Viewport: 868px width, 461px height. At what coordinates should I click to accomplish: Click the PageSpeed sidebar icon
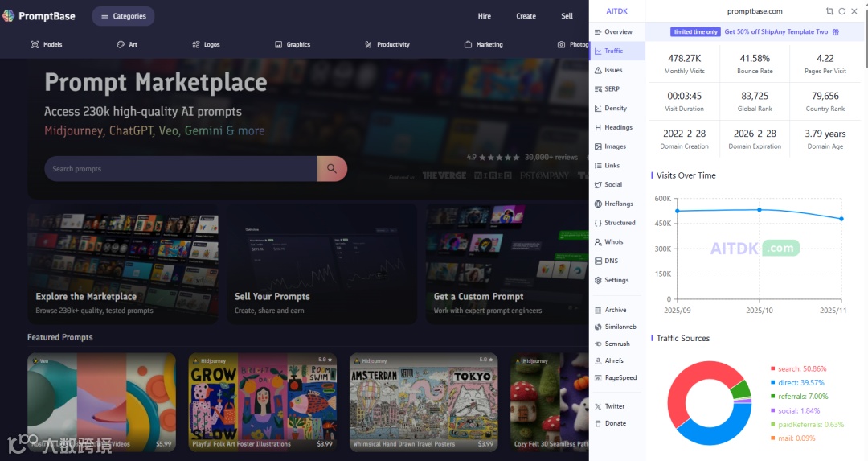(598, 378)
